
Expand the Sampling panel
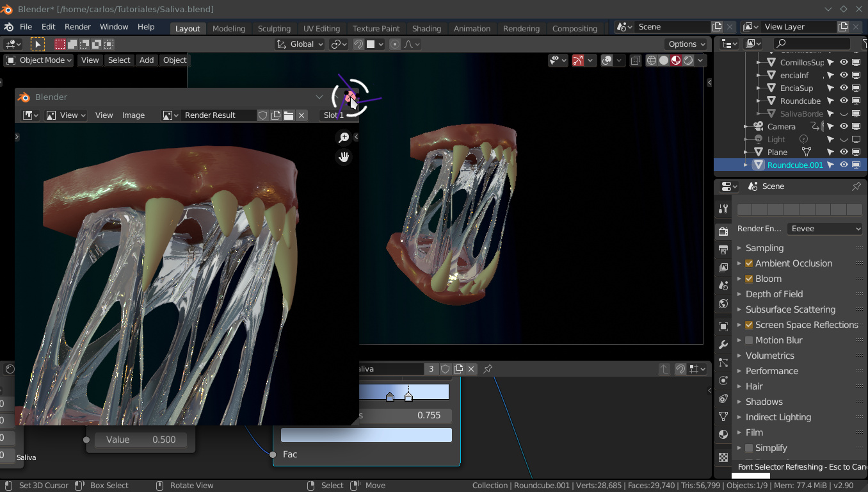pyautogui.click(x=764, y=248)
